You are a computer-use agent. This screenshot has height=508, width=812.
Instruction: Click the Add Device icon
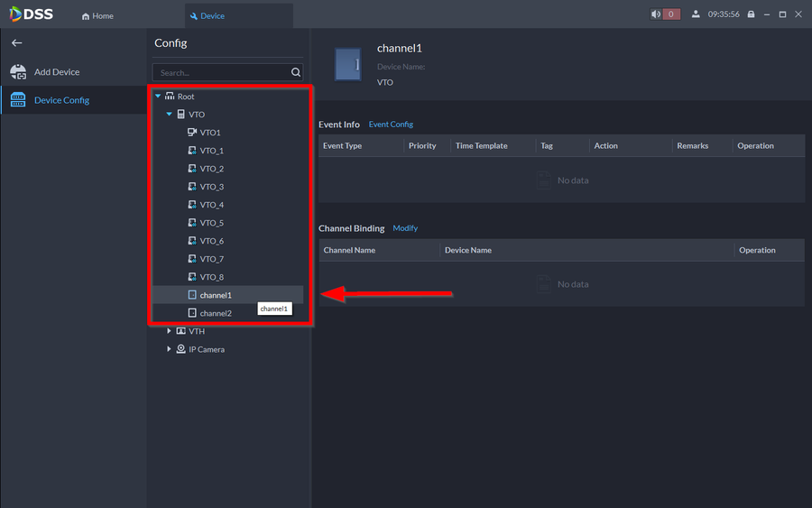(x=18, y=72)
